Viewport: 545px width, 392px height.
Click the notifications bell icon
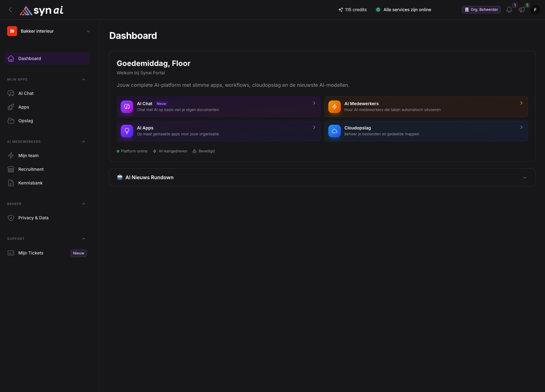click(x=509, y=10)
